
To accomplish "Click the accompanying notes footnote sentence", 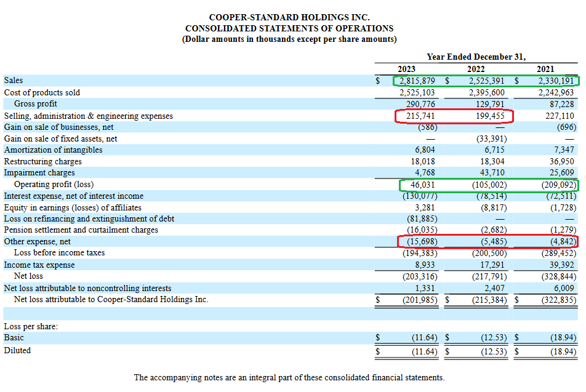I will (289, 377).
